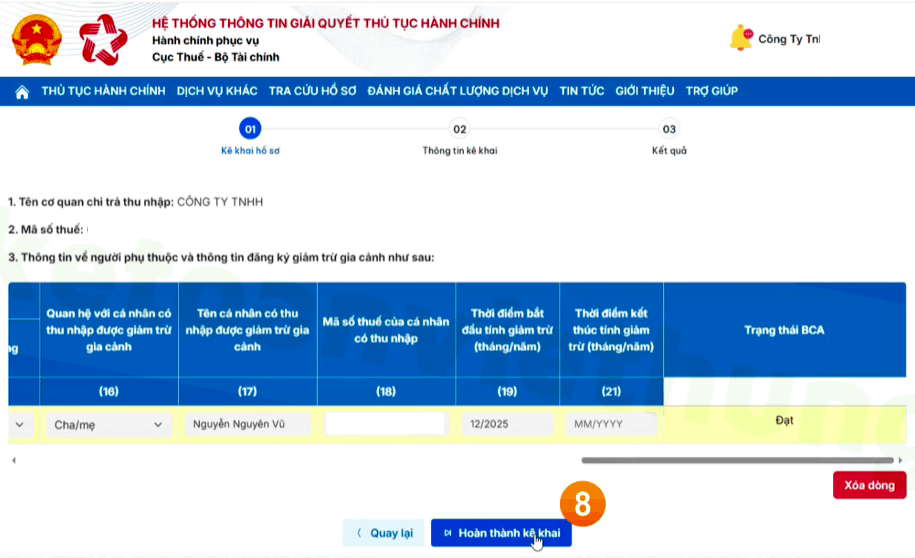Select step 03 Kết quả
The image size is (915, 558).
point(669,129)
